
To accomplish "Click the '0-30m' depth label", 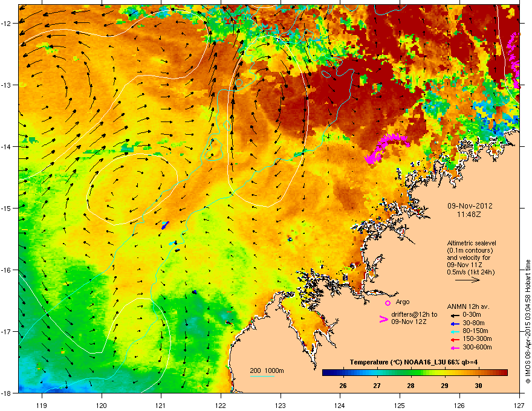I will tap(472, 315).
